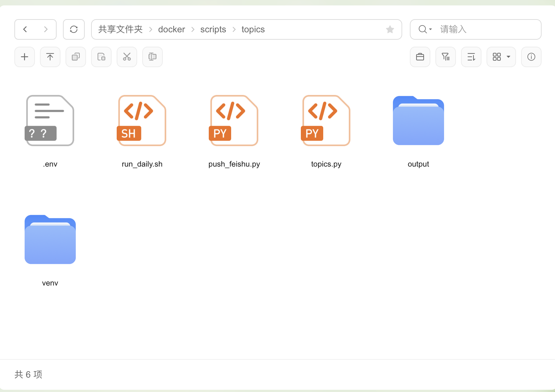Open sort order icon
Image resolution: width=555 pixels, height=392 pixels.
pos(471,57)
